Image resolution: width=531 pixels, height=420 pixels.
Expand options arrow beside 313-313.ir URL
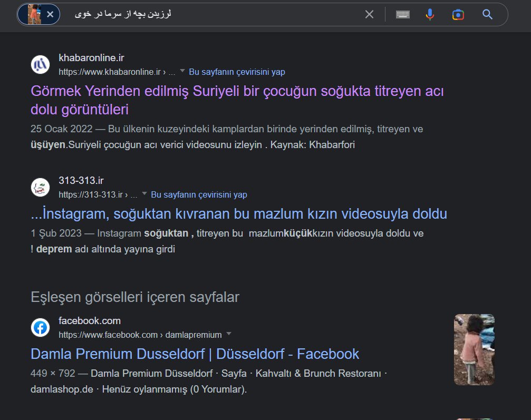pos(144,194)
